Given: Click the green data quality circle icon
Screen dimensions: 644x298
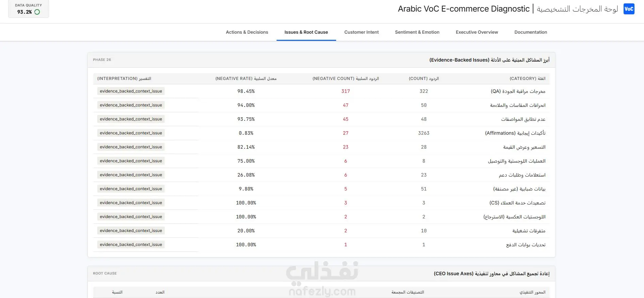Looking at the screenshot, I should (x=37, y=12).
